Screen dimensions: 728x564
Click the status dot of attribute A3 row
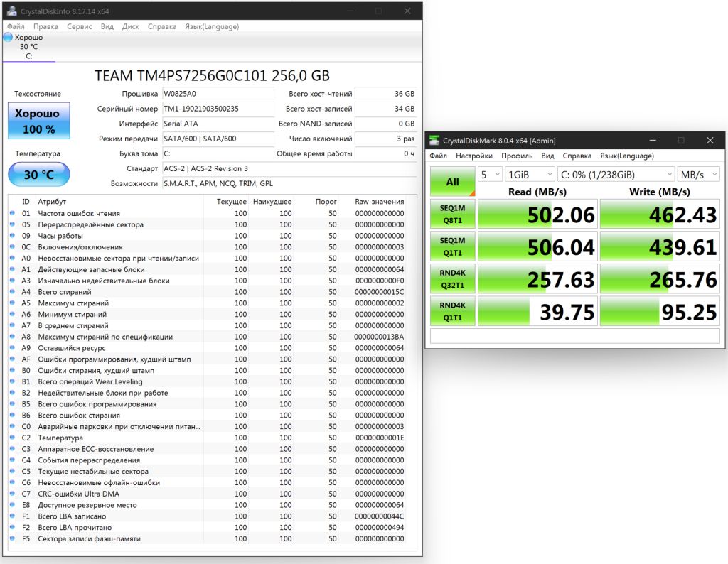click(12, 281)
